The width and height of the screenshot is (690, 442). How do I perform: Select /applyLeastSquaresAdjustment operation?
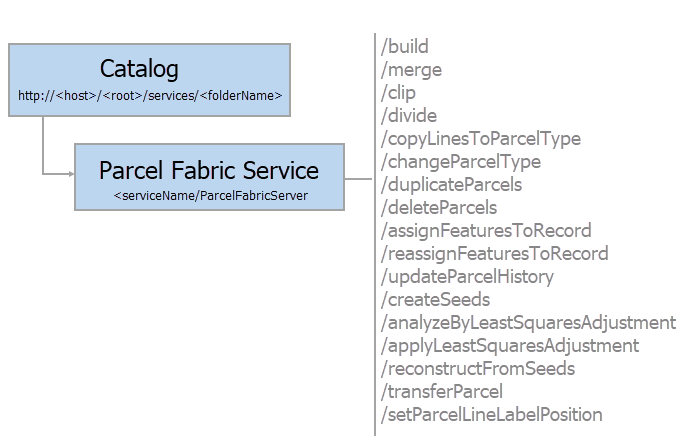coord(509,346)
